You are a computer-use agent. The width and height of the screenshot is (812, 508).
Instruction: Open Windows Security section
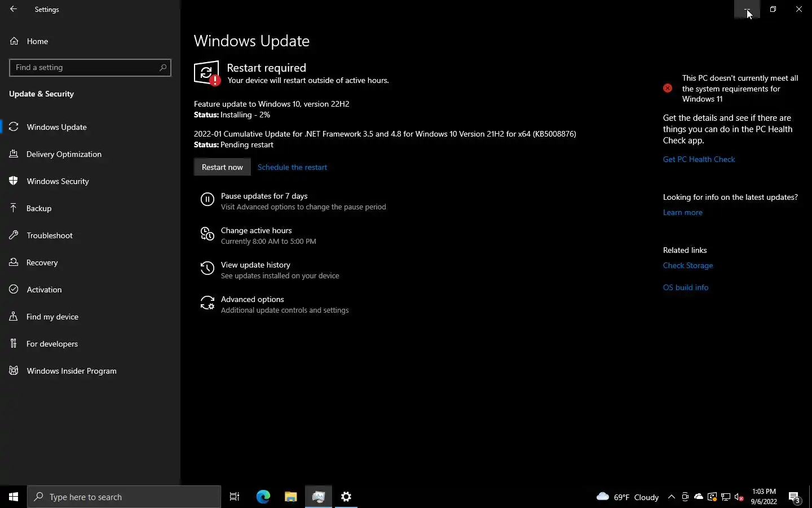(90, 181)
